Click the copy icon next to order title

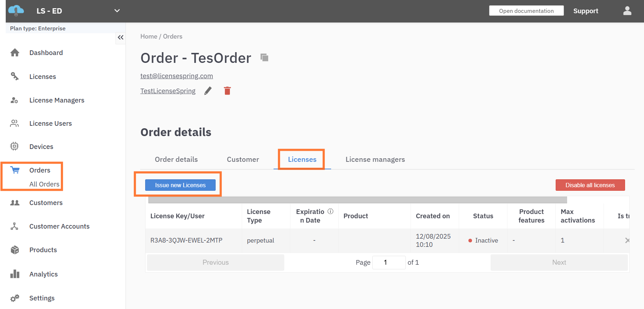(264, 58)
